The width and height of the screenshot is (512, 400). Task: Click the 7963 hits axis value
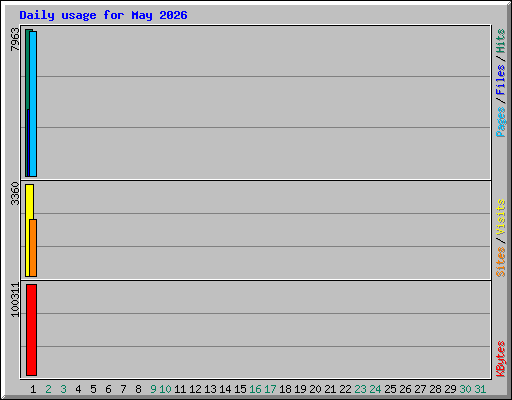(15, 39)
